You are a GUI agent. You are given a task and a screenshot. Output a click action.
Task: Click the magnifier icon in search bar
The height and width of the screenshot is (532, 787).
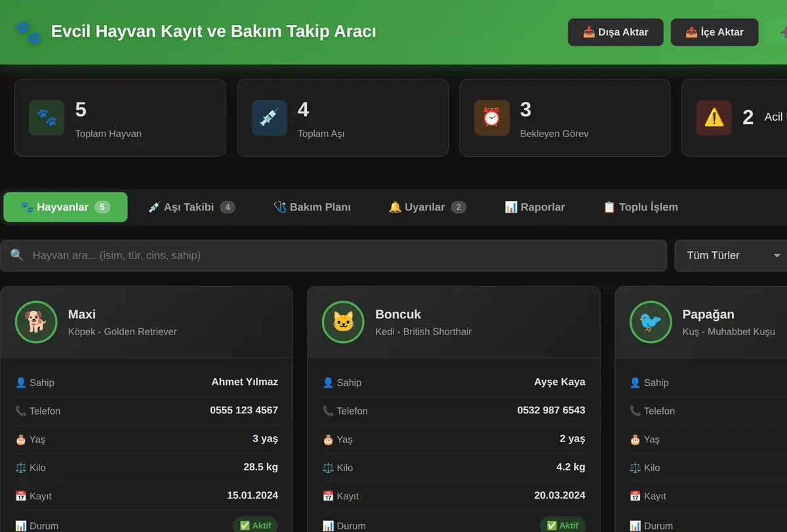(17, 255)
